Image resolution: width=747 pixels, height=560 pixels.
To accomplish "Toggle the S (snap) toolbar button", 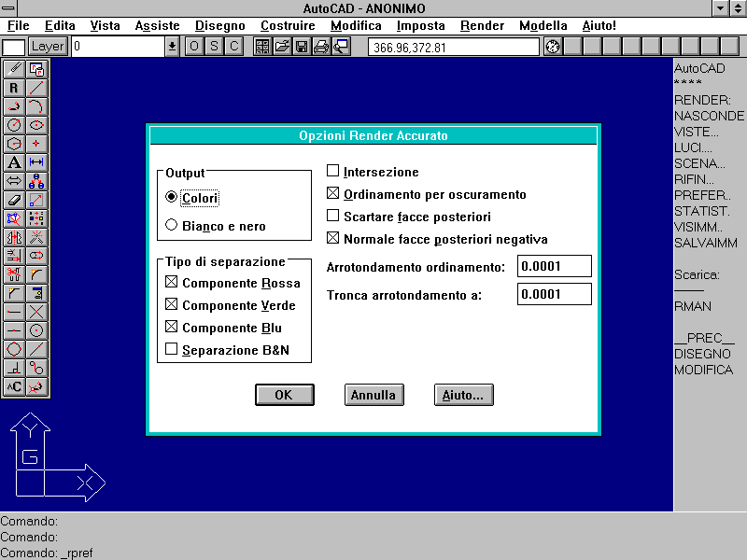I will coord(214,46).
